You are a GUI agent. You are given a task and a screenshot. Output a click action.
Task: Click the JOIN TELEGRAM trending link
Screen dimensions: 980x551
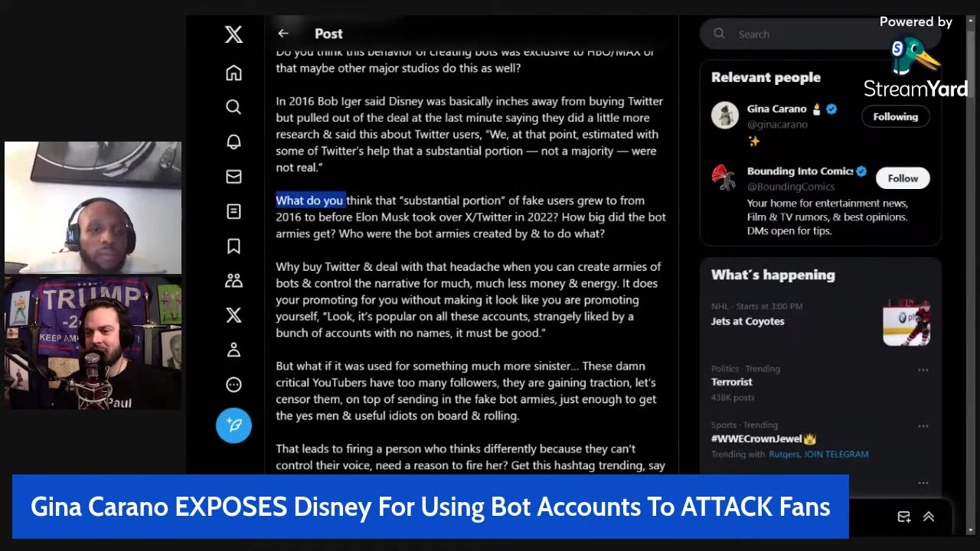836,454
